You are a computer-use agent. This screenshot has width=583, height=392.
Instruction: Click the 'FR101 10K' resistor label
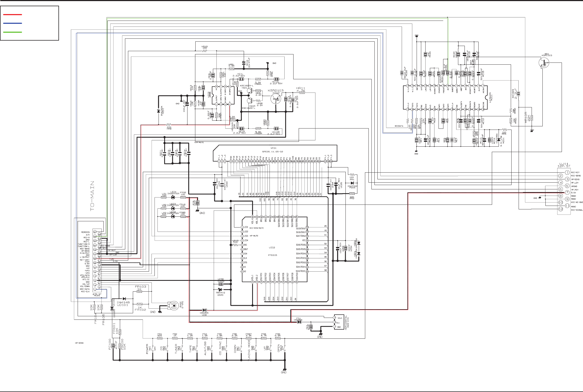[116, 329]
